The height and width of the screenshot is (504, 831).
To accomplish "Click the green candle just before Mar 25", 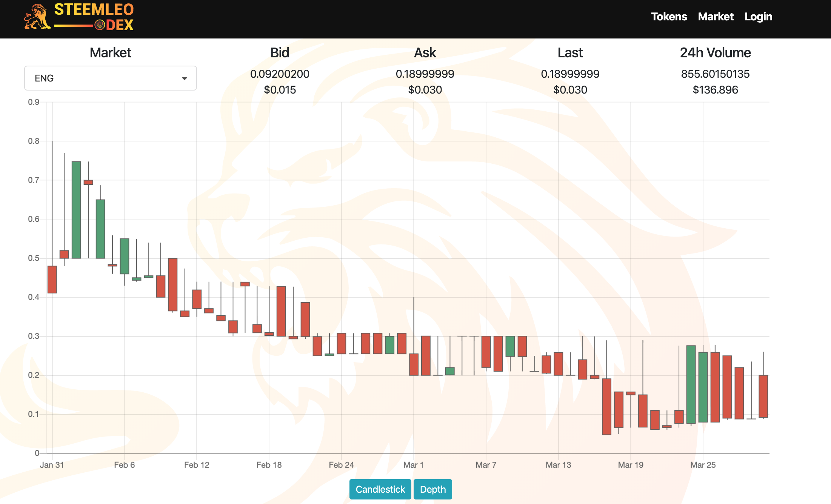I will point(691,384).
